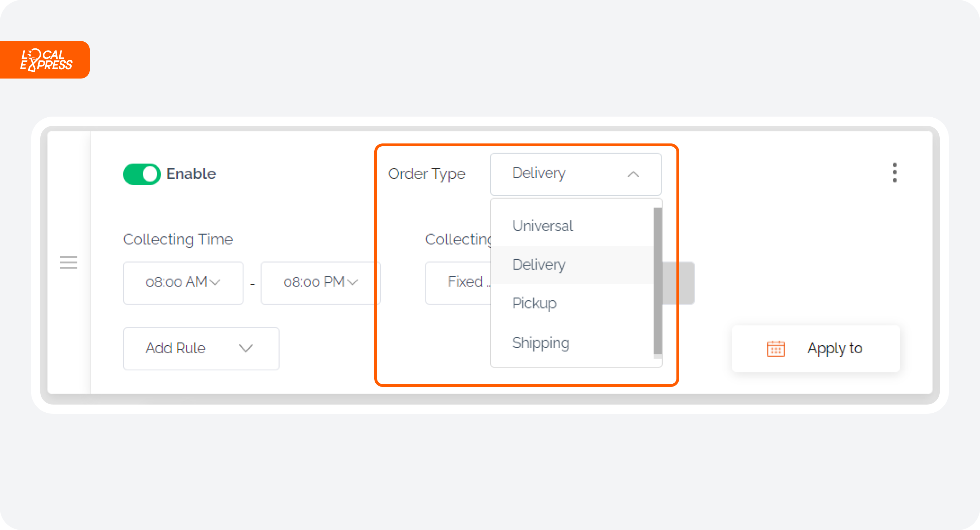Open the three-dot more options menu

[x=894, y=173]
